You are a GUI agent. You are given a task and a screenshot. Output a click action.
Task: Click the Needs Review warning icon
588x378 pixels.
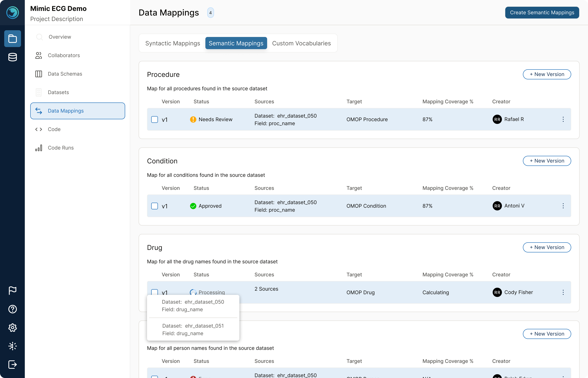click(x=193, y=119)
